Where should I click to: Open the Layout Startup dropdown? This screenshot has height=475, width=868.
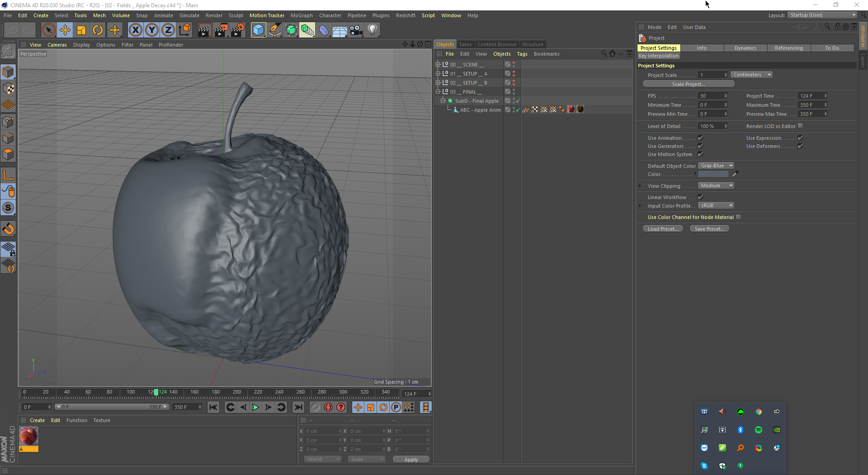pos(823,15)
